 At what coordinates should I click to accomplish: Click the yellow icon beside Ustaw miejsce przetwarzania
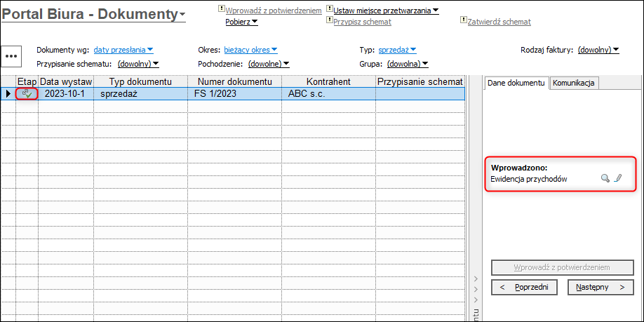tap(330, 8)
